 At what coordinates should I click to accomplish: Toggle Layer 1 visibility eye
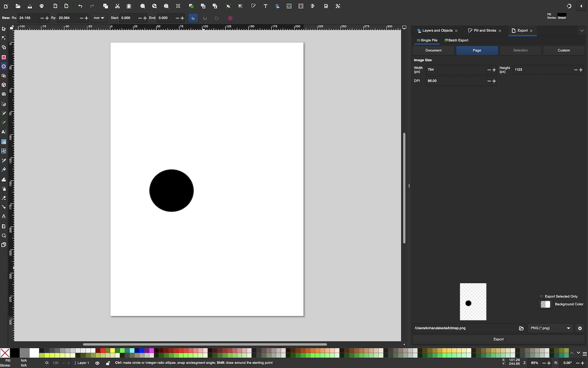click(97, 363)
